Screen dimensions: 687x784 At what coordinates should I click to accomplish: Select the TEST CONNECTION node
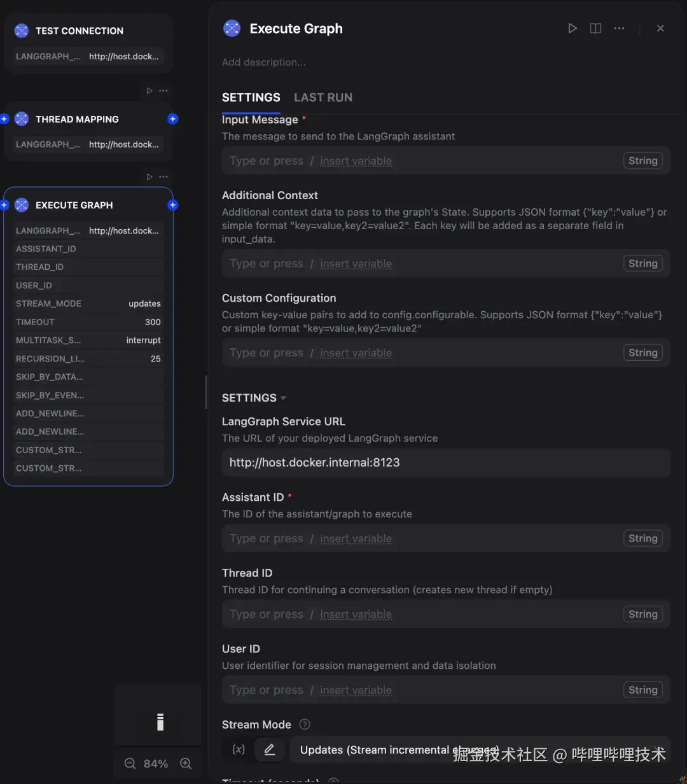coord(80,31)
